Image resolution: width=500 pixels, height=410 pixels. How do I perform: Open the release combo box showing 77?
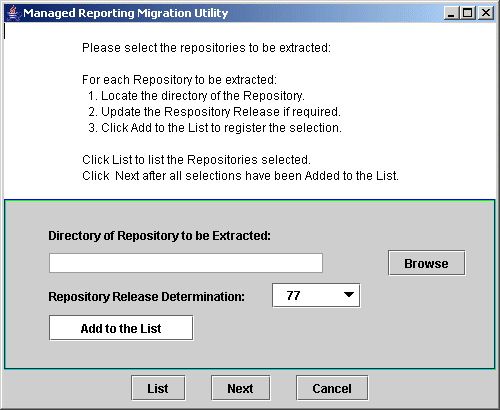click(x=316, y=295)
